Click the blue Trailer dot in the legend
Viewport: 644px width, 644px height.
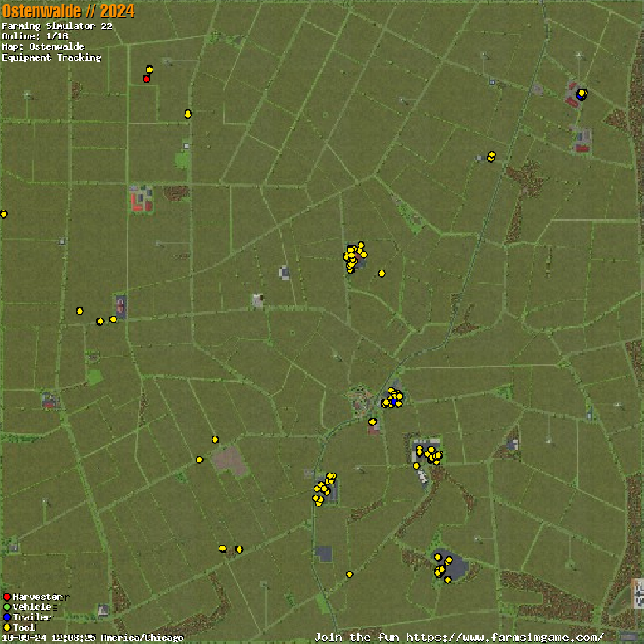(x=6, y=617)
